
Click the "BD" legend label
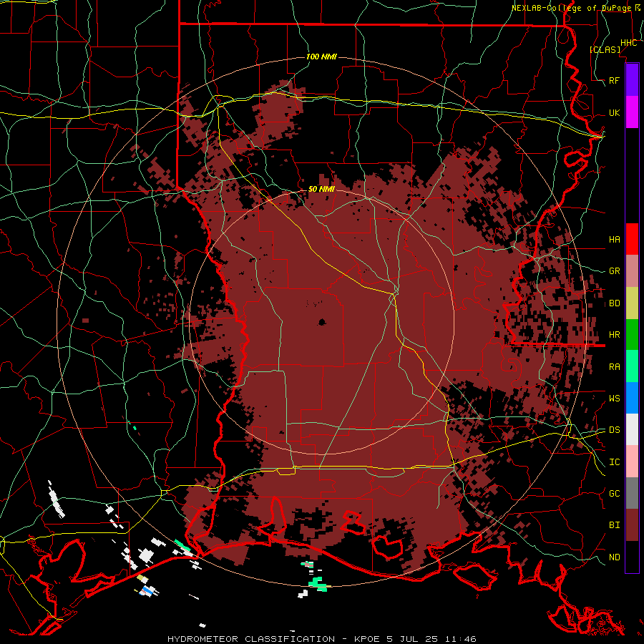[614, 303]
